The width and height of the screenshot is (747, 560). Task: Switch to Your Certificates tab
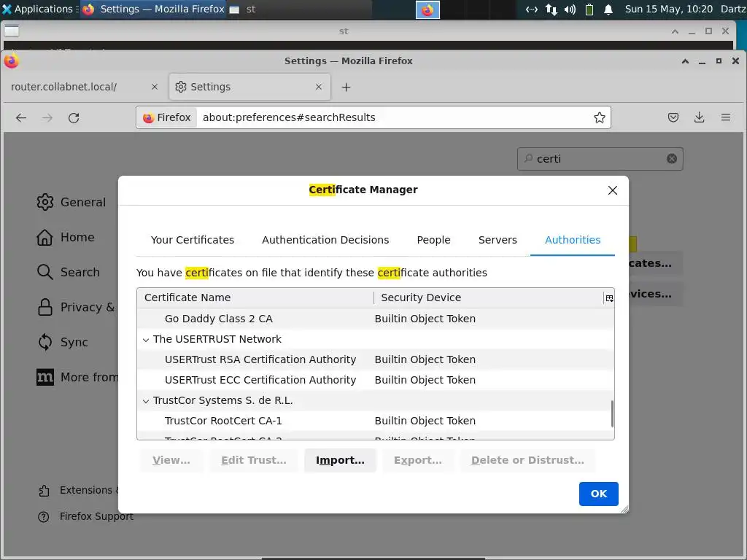193,240
